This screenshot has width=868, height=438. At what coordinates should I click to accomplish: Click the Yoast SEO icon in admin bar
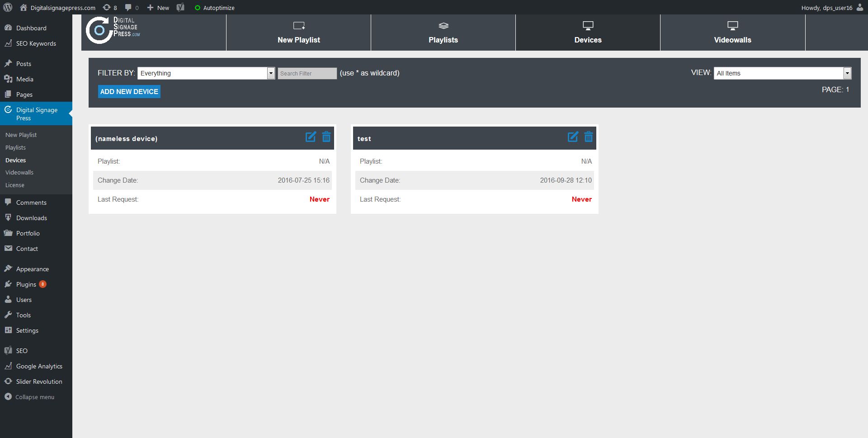click(x=180, y=8)
